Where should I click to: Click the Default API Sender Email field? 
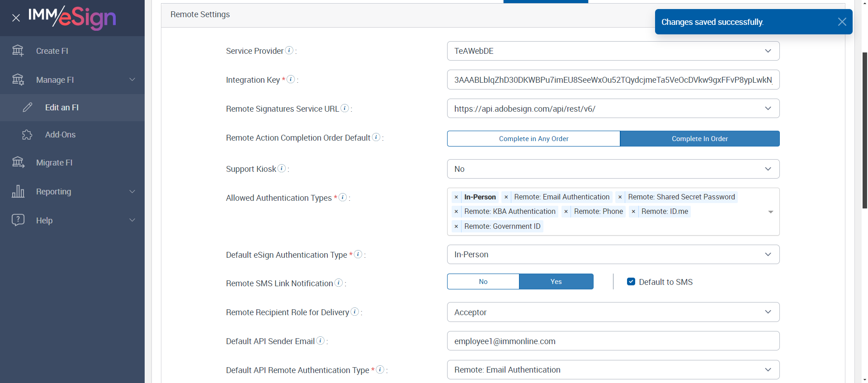613,341
